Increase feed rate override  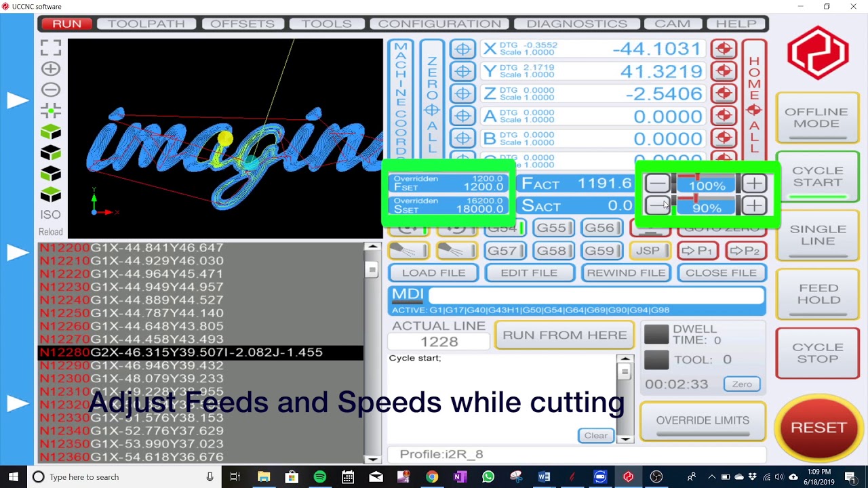[754, 184]
